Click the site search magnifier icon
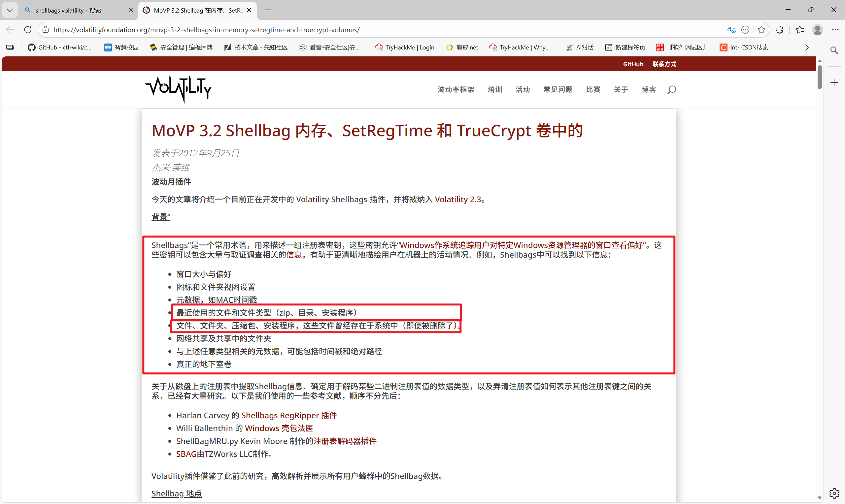The width and height of the screenshot is (845, 504). tap(671, 90)
